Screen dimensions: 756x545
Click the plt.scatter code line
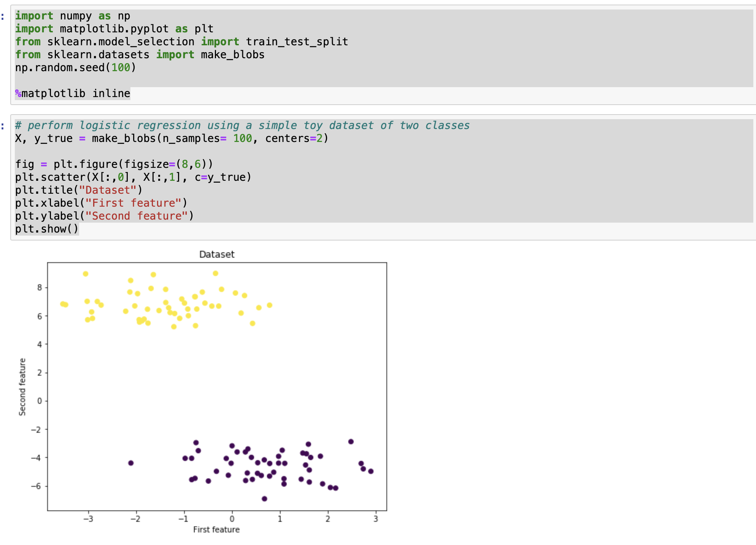click(133, 177)
